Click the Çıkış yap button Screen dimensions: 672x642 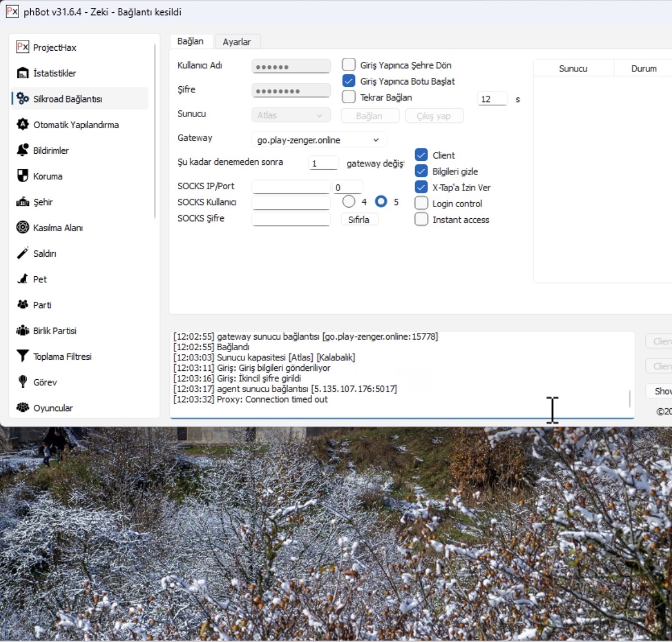(x=434, y=116)
